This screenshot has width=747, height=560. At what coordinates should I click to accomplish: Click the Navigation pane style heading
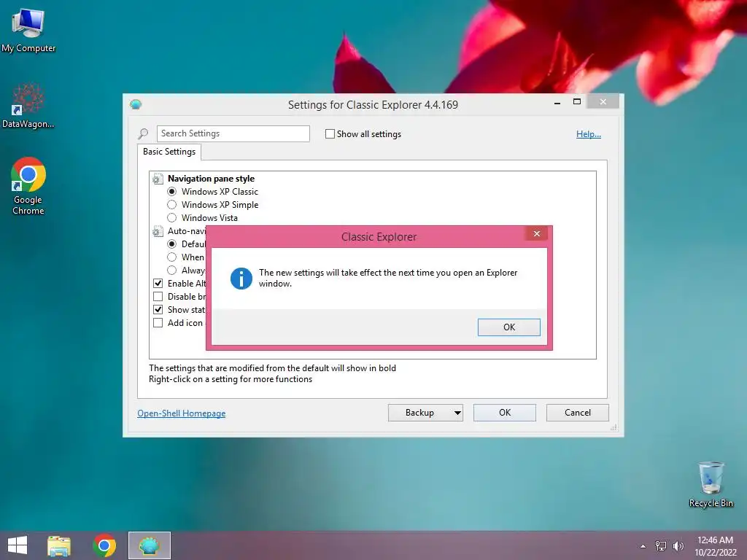[x=211, y=179]
